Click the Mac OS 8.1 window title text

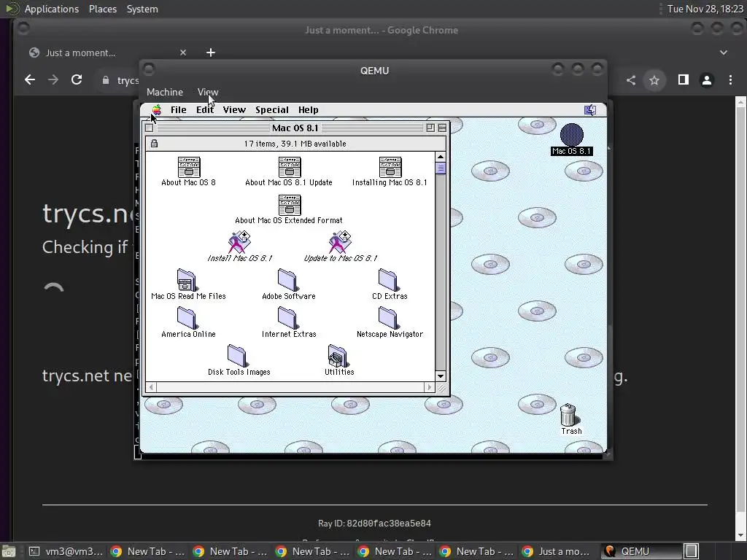[x=295, y=128]
